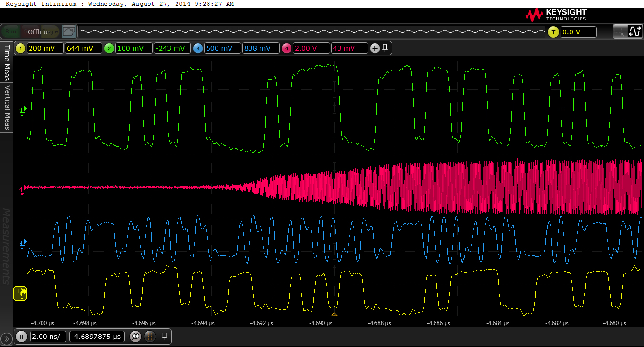Add a channel with the plus icon
The height and width of the screenshot is (347, 644).
375,48
